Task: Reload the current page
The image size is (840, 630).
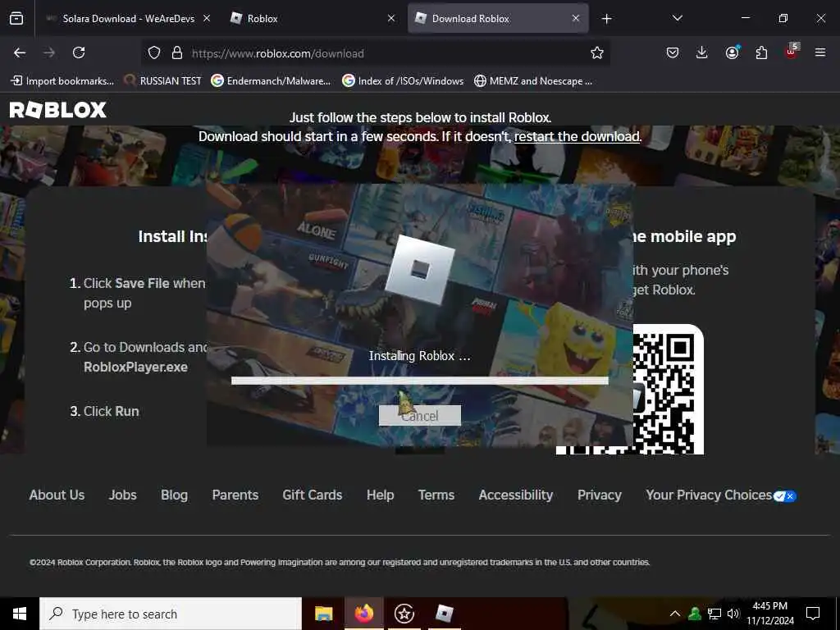Action: click(79, 52)
